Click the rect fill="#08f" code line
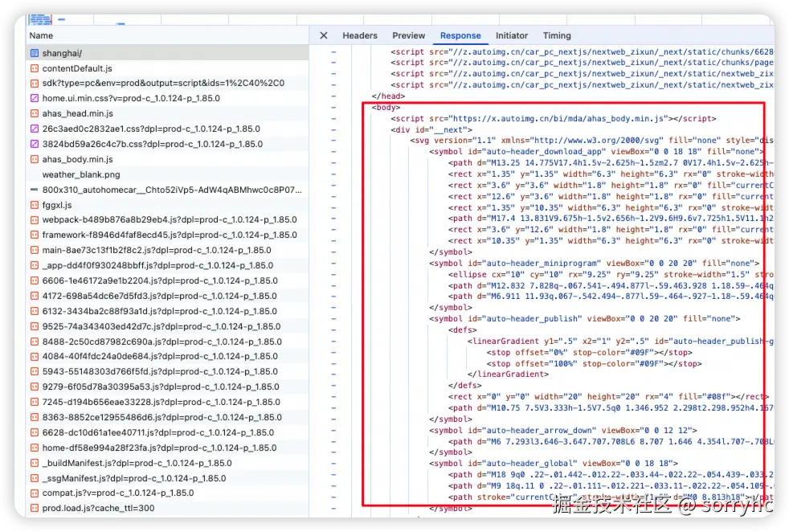The image size is (789, 532). (608, 397)
